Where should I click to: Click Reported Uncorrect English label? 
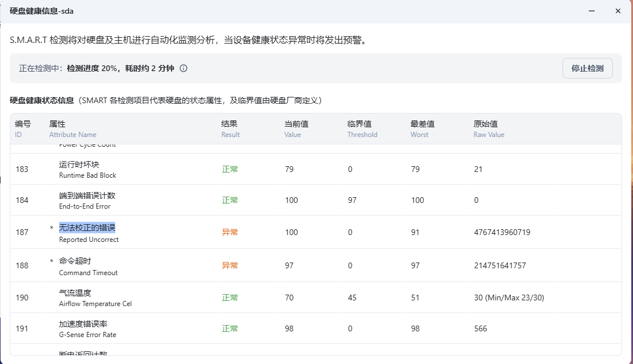(89, 239)
